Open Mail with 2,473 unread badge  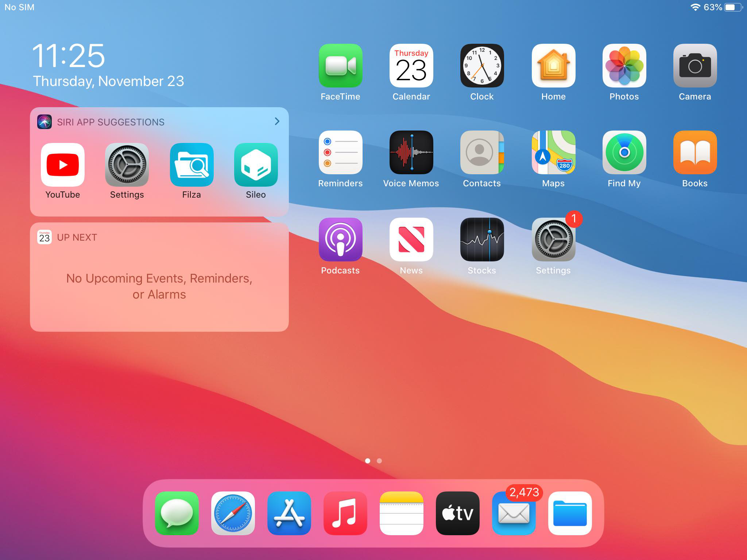click(514, 513)
